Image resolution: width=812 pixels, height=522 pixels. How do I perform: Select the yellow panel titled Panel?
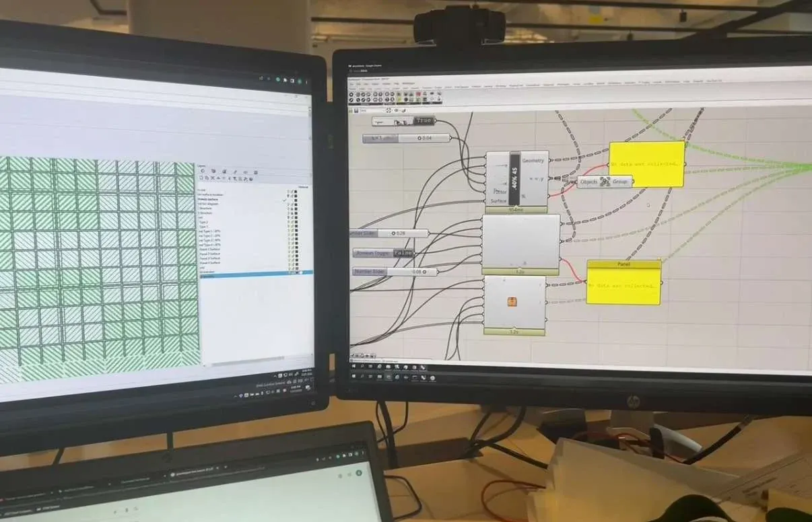click(x=623, y=282)
